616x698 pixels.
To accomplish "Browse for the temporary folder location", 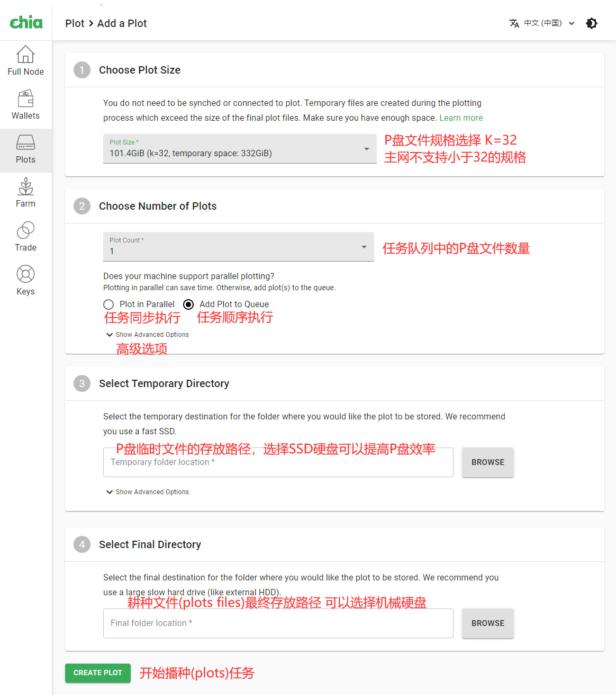I will point(487,462).
